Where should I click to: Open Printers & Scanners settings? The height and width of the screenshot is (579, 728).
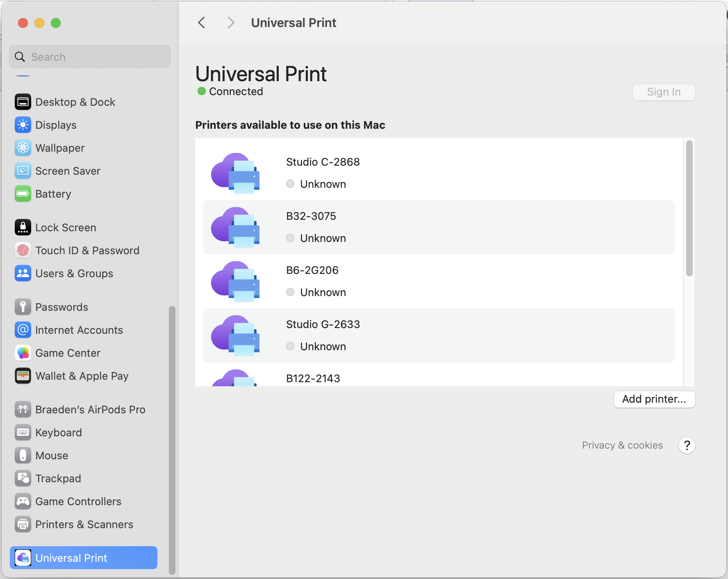(84, 524)
